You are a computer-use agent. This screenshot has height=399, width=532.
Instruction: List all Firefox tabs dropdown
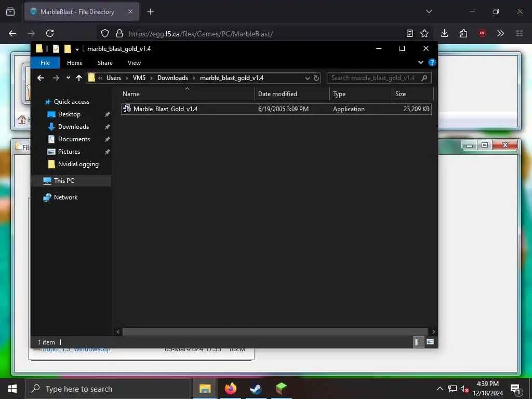429,11
